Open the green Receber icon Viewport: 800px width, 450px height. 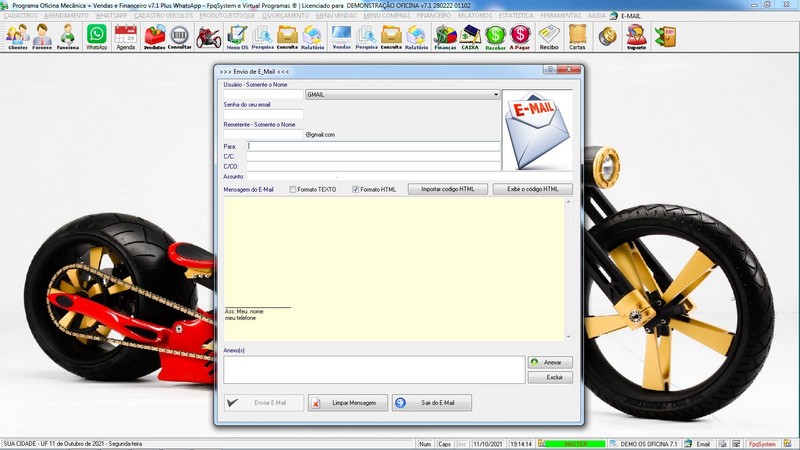pyautogui.click(x=495, y=37)
